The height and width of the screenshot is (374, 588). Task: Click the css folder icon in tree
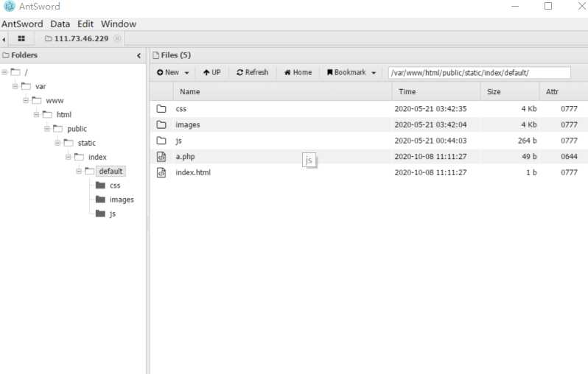pos(100,185)
